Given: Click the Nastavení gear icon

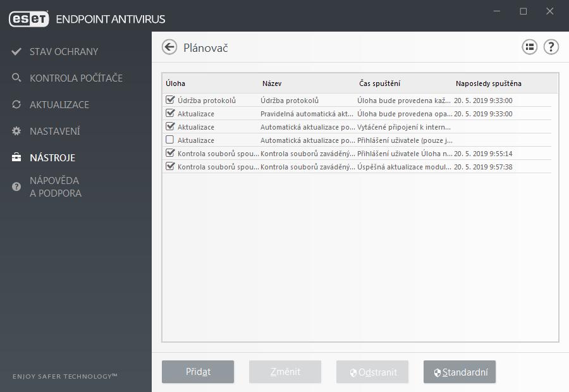Looking at the screenshot, I should (x=16, y=131).
